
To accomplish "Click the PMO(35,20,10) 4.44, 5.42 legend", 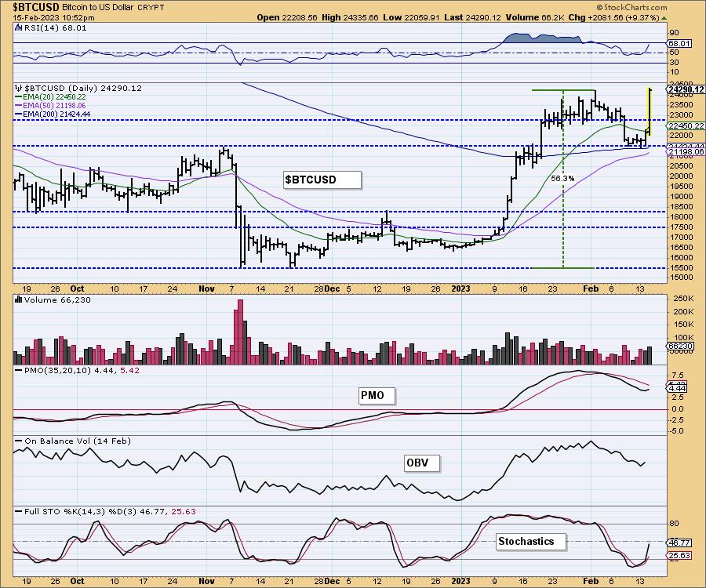I will pos(82,370).
